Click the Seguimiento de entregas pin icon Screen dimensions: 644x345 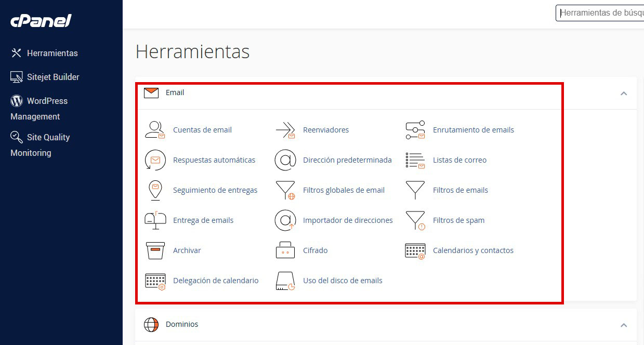[x=155, y=190]
